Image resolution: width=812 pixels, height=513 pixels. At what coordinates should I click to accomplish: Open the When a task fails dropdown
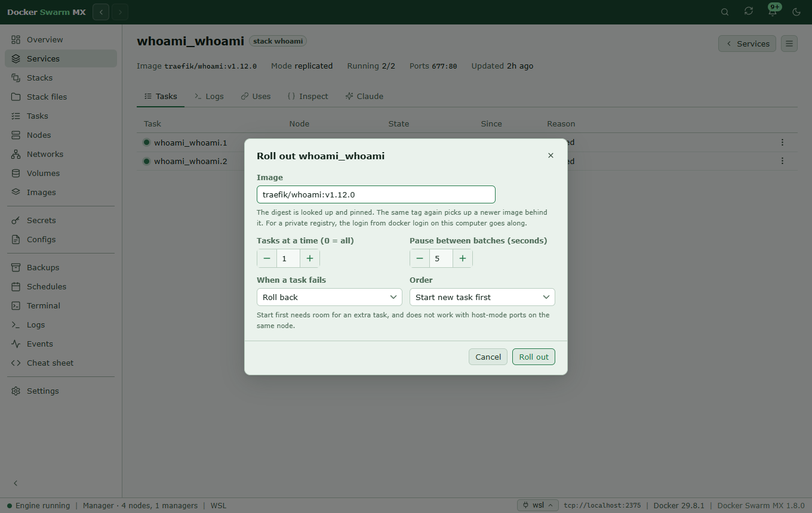[330, 297]
